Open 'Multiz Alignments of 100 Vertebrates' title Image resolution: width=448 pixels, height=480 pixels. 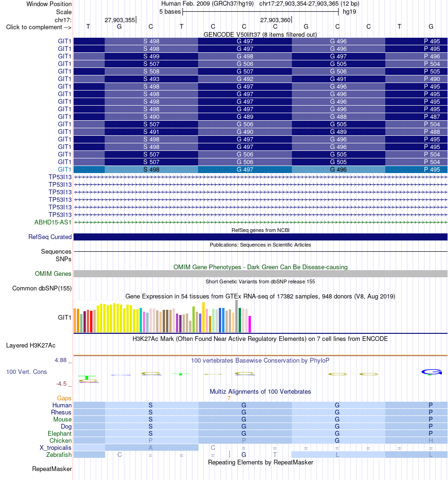[x=260, y=391]
